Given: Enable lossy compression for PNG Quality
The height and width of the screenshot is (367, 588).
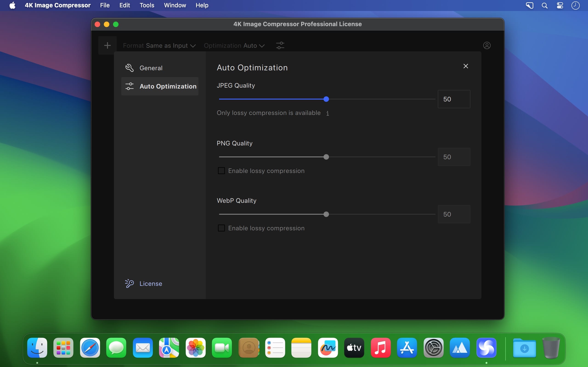Looking at the screenshot, I should (221, 171).
